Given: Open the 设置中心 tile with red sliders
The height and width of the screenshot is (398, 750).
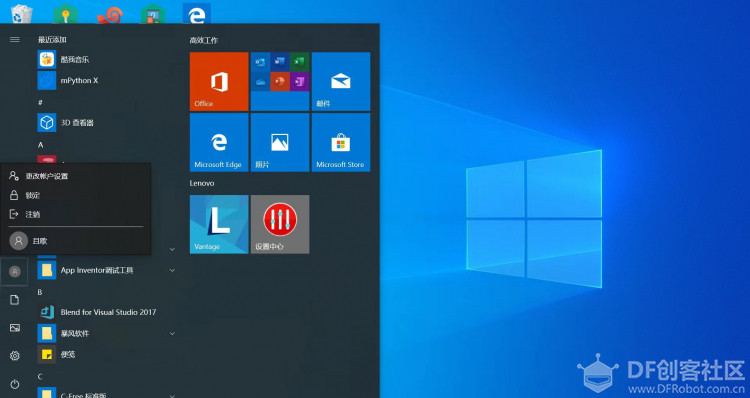Looking at the screenshot, I should pos(280,224).
